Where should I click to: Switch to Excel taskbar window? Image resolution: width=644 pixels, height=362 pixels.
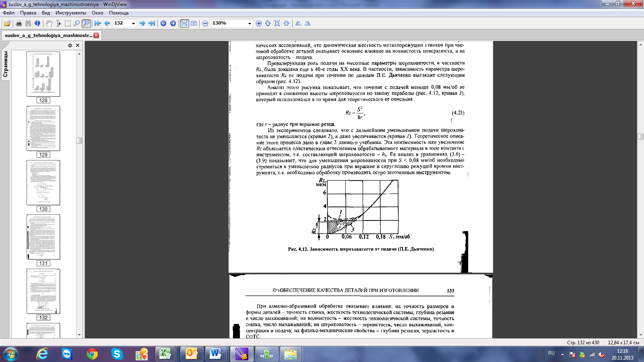pyautogui.click(x=165, y=354)
